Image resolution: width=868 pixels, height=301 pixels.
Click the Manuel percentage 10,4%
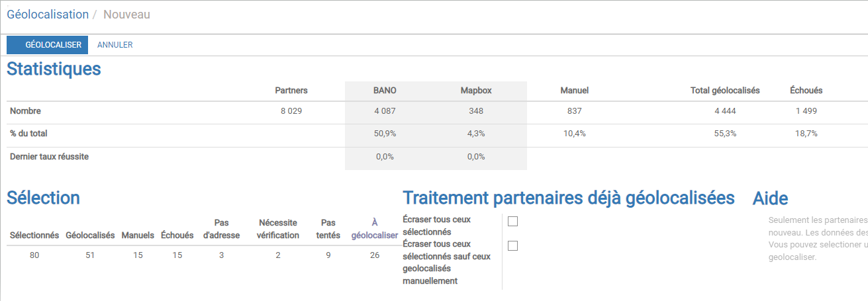click(x=574, y=134)
